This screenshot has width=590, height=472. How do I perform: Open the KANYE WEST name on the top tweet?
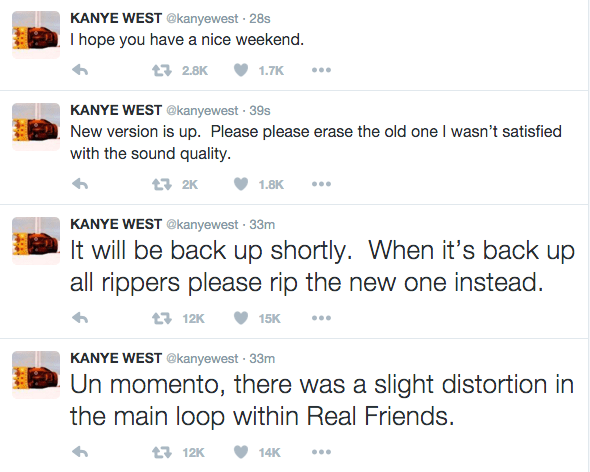pyautogui.click(x=116, y=18)
